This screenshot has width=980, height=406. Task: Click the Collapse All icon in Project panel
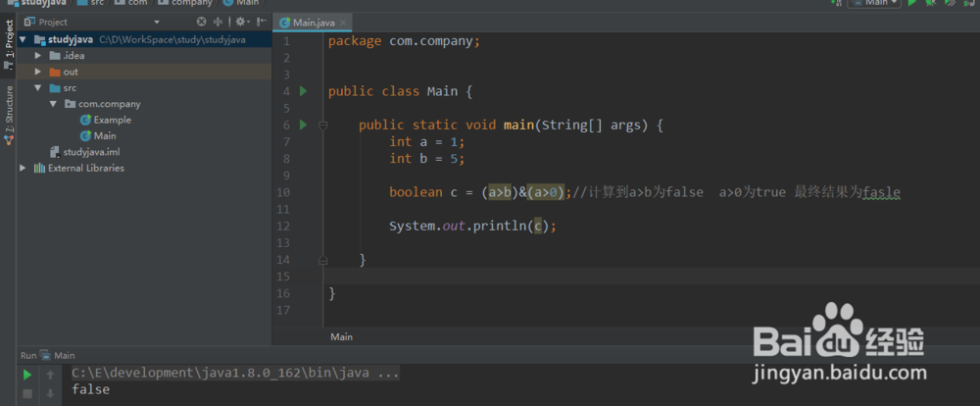(219, 22)
